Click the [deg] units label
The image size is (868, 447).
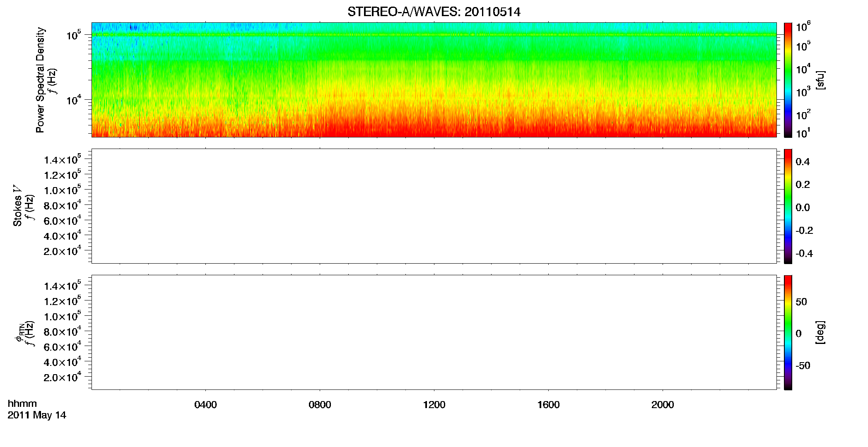tap(820, 332)
